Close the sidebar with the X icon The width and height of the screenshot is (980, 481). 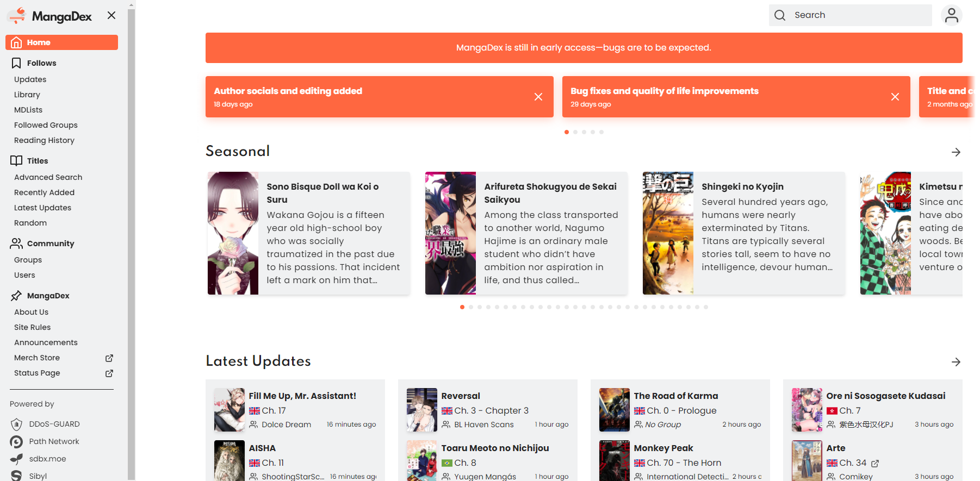click(111, 15)
